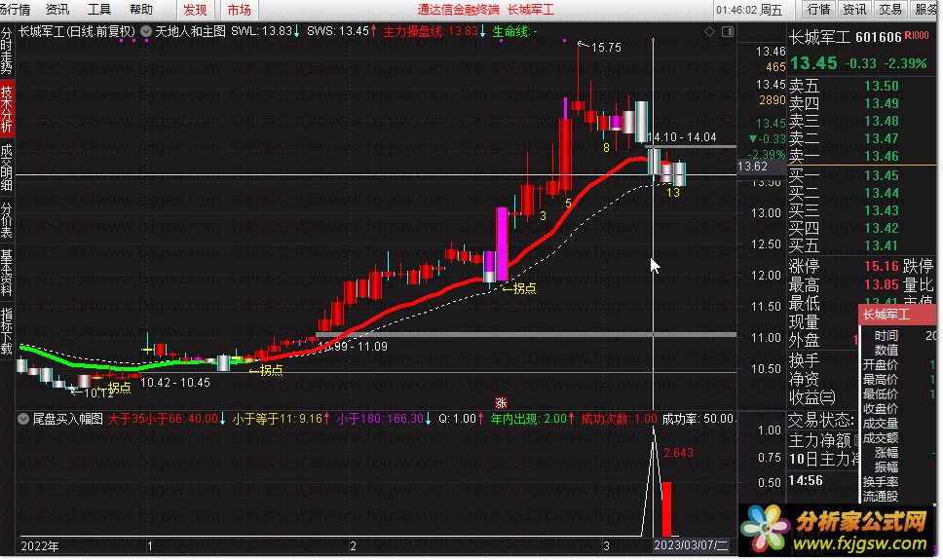943x560 pixels.
Task: Click the 天地人和主图 indicator name
Action: 191,31
